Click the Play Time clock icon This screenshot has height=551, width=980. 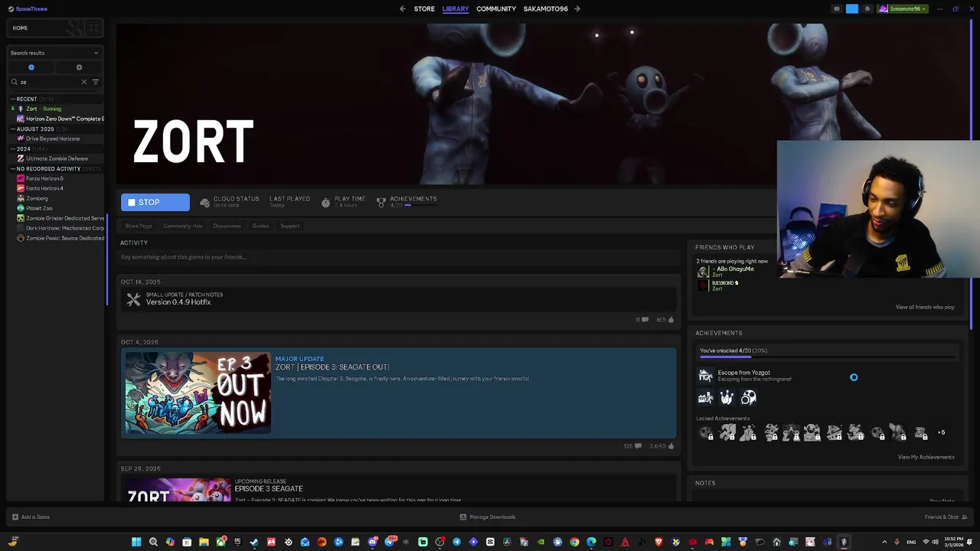[325, 202]
